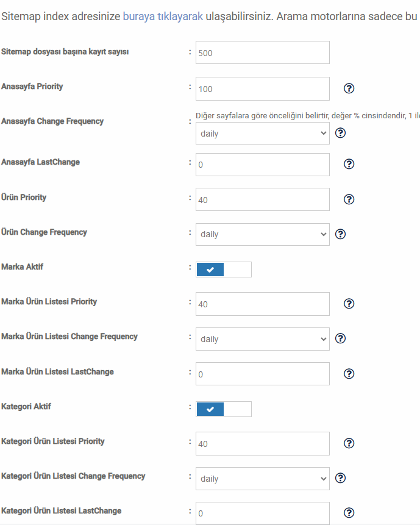Expand Marka Ürün Listesi Change Frequency dropdown
This screenshot has height=525, width=420.
(x=262, y=339)
